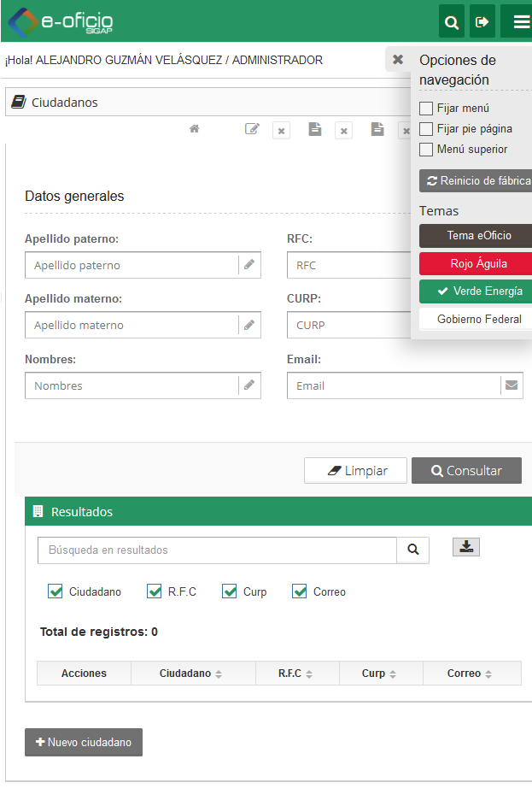The width and height of the screenshot is (532, 806).
Task: Click the pencil icon in the Apellido paterno field
Action: (x=249, y=265)
